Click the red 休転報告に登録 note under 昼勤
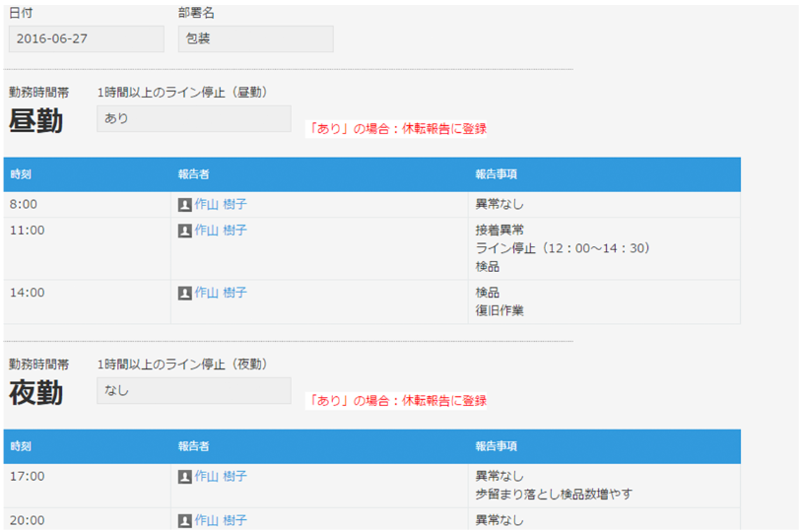 [397, 129]
